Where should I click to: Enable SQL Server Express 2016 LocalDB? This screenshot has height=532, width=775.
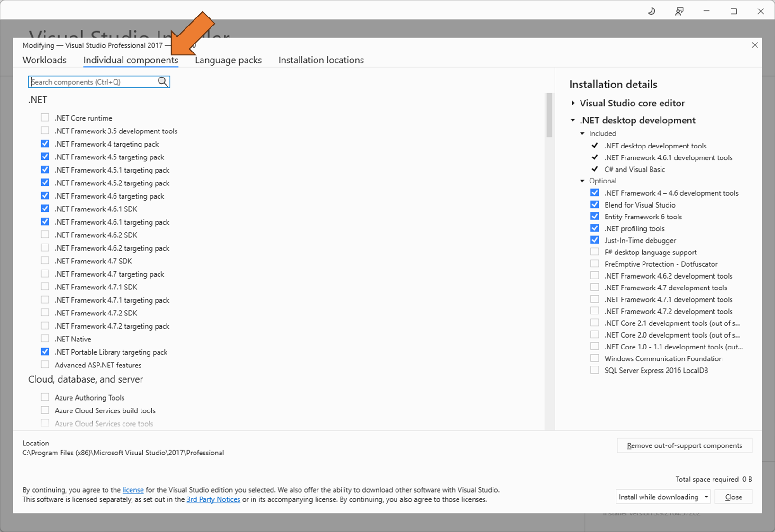595,370
